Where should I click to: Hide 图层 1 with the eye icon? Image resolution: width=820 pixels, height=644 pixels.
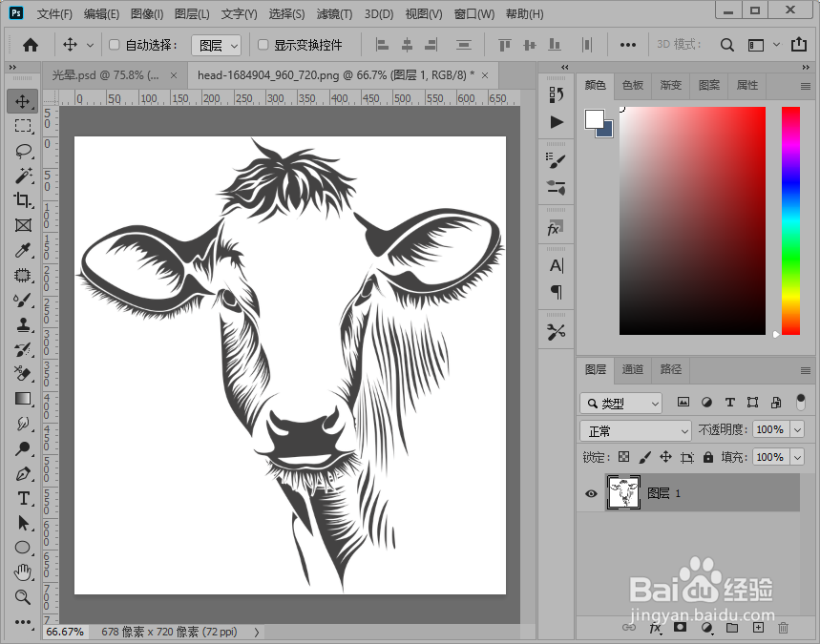(x=591, y=493)
